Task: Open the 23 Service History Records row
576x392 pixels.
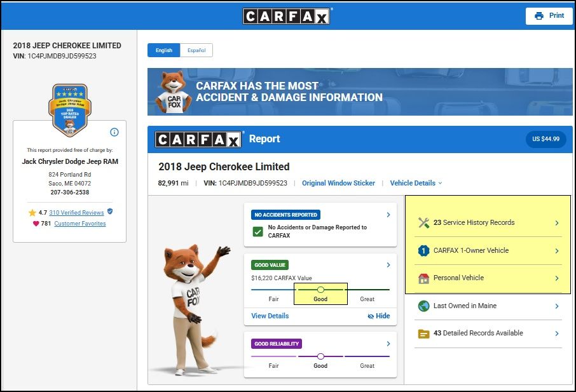Action: click(488, 223)
